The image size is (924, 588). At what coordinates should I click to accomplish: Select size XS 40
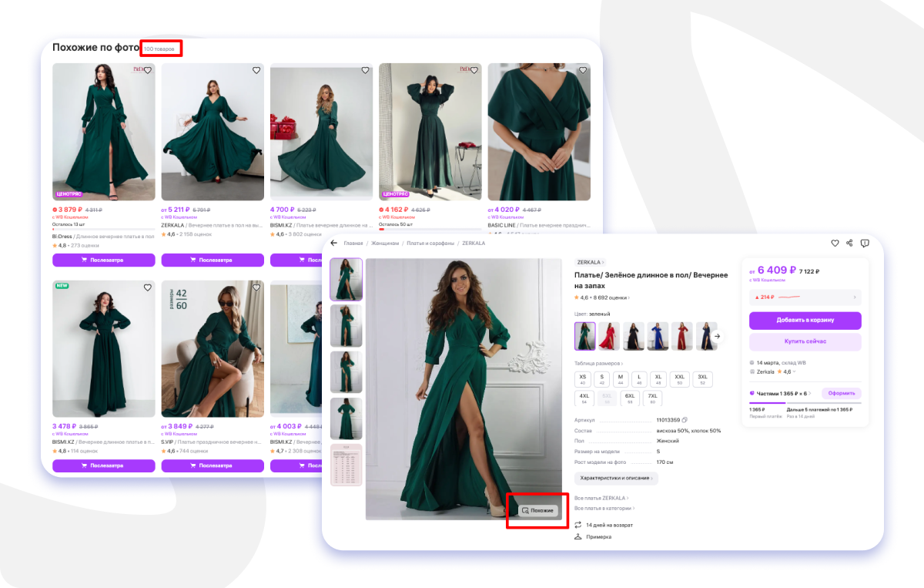click(583, 378)
